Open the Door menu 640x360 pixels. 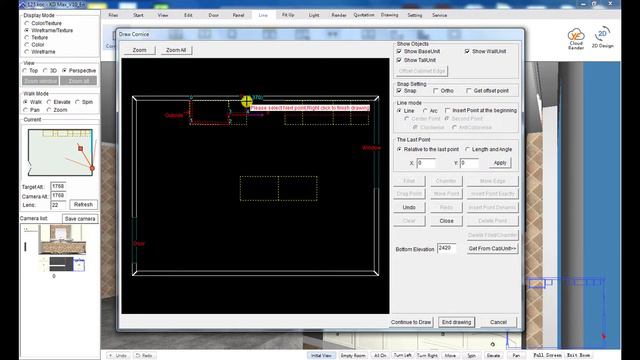tap(213, 15)
